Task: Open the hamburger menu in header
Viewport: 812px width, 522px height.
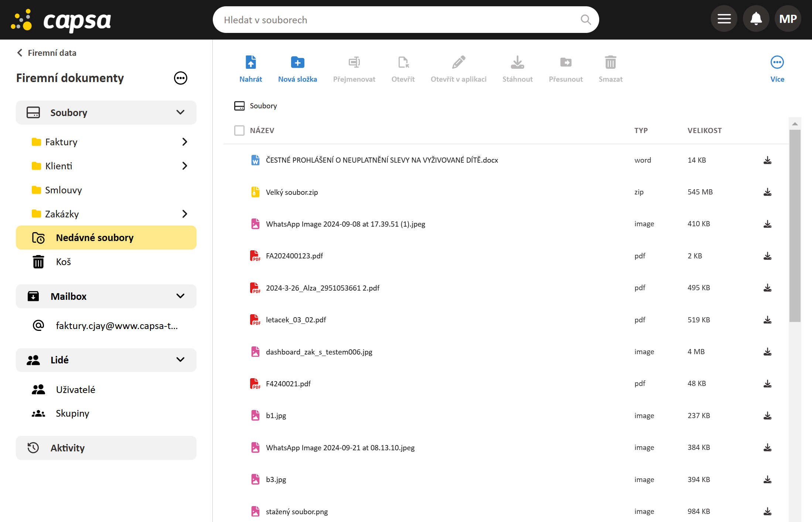Action: 724,19
